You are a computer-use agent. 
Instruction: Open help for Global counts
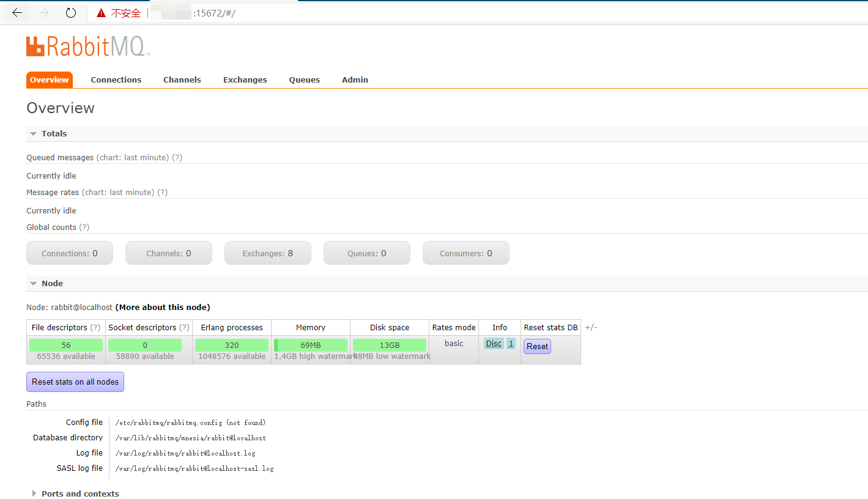point(84,227)
